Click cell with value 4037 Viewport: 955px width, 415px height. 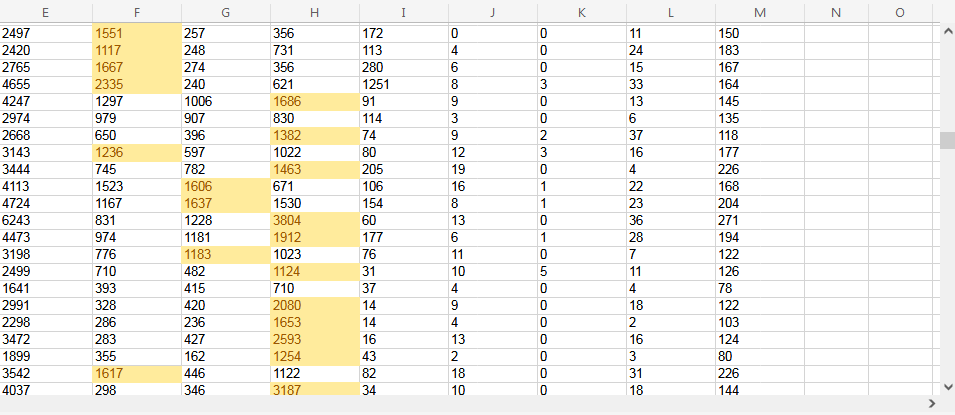[46, 389]
